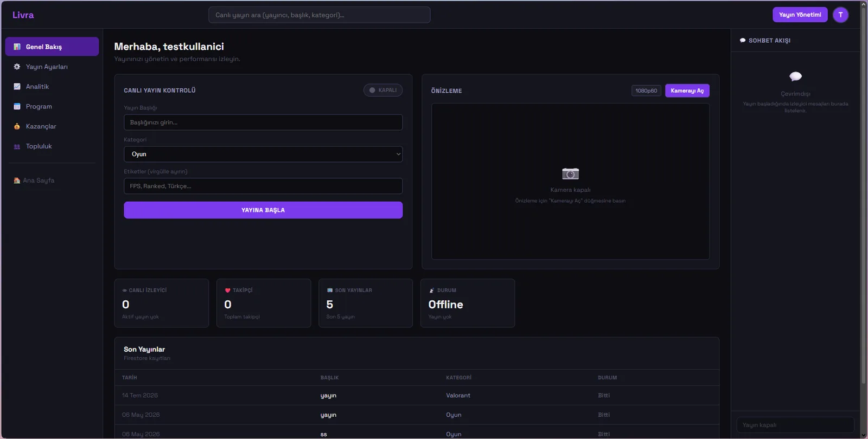
Task: Click the Genel Bakış chart icon
Action: pyautogui.click(x=17, y=47)
